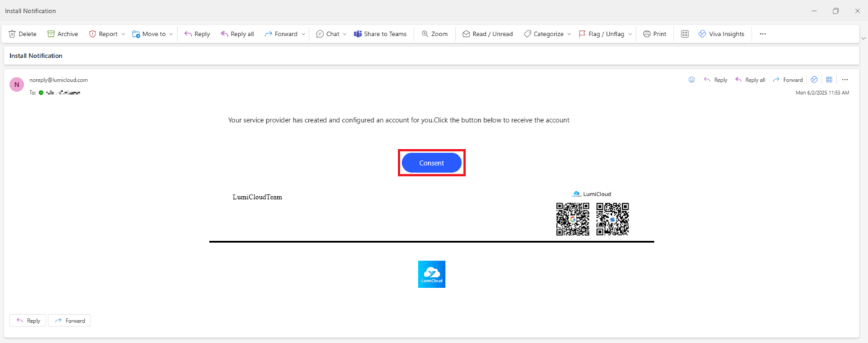The image size is (868, 343).
Task: Click the noreply@lumicloud.com sender address
Action: click(x=59, y=80)
